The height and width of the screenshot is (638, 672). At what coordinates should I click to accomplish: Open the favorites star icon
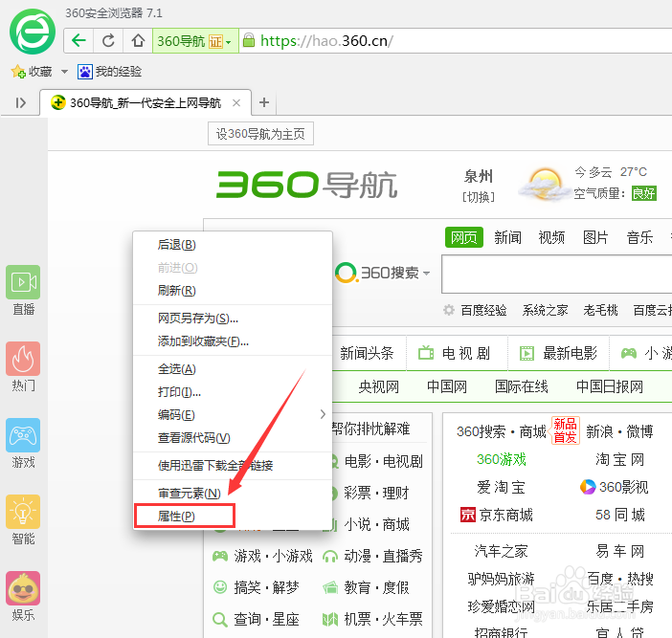point(18,72)
